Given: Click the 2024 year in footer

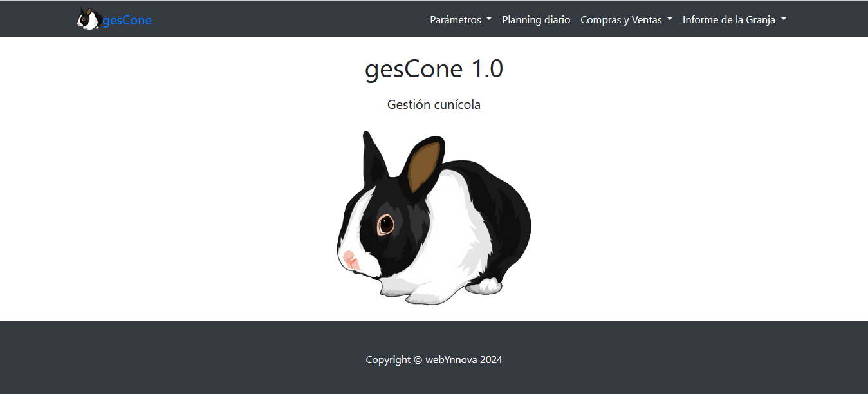Looking at the screenshot, I should click(x=491, y=360).
